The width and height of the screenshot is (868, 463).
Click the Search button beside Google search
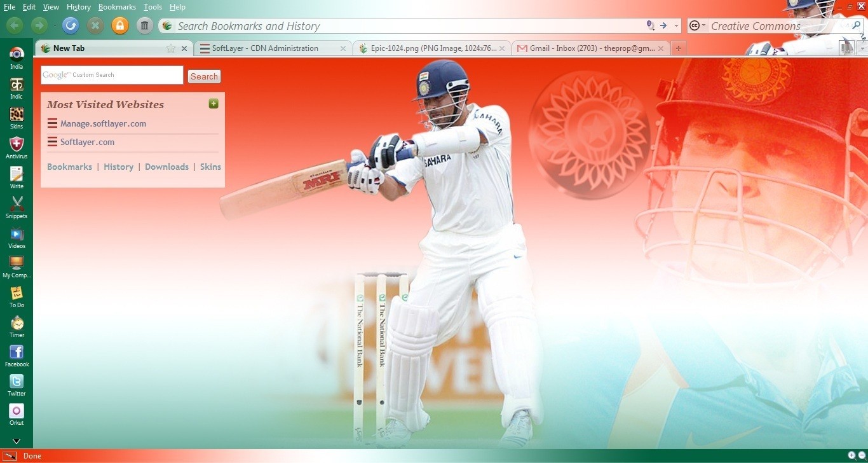point(204,76)
